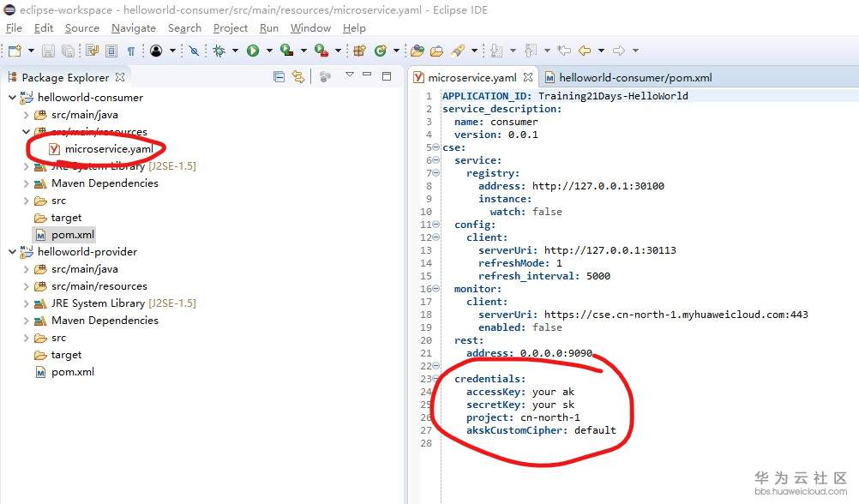Click the Run External Tools icon
Screen dimensions: 859x504
tap(321, 51)
